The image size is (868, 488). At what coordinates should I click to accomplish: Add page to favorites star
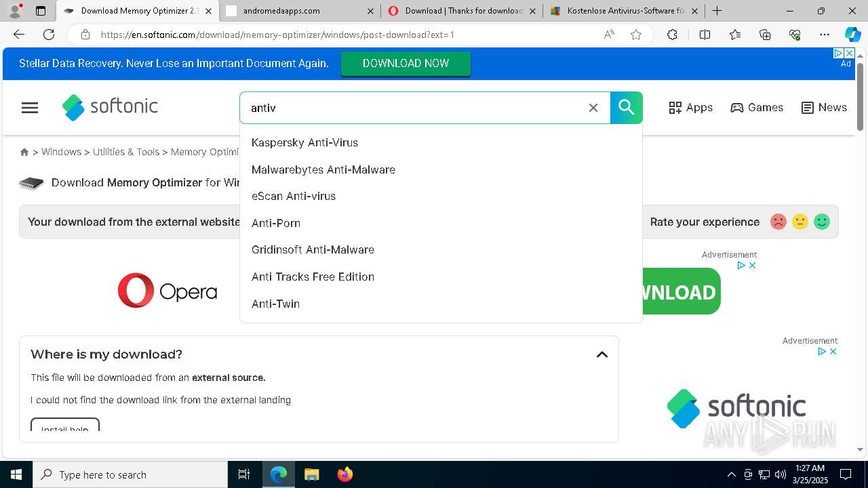pyautogui.click(x=636, y=35)
